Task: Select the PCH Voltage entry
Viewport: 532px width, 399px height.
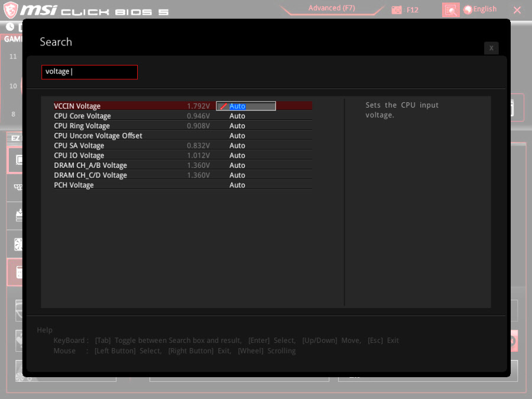Action: click(73, 185)
